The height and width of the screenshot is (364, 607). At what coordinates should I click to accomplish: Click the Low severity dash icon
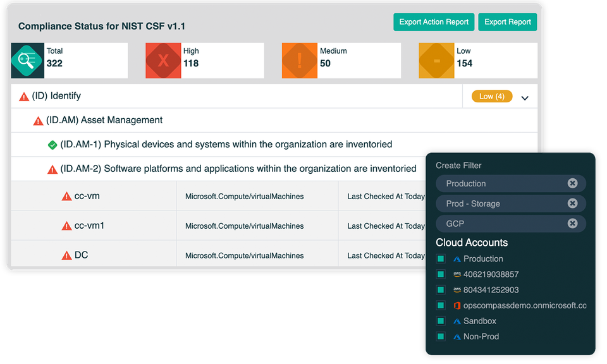click(436, 61)
